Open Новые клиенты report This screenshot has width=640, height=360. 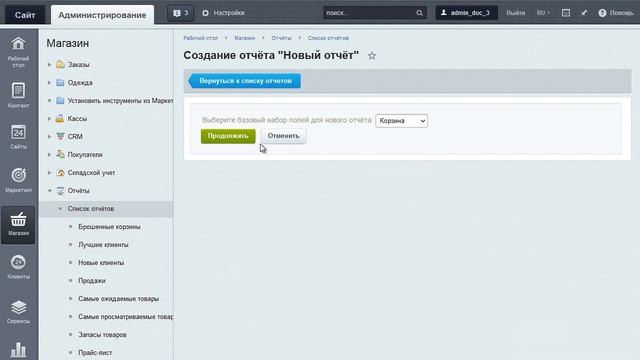point(101,262)
